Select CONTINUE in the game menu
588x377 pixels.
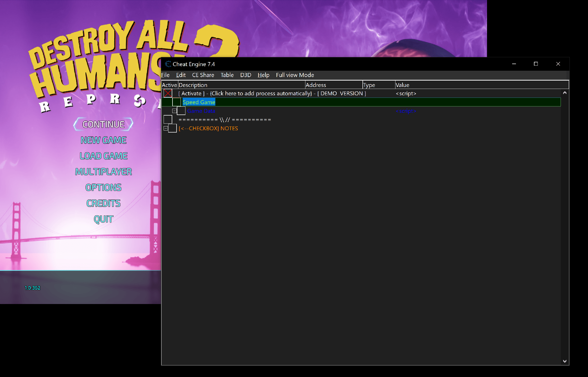103,124
